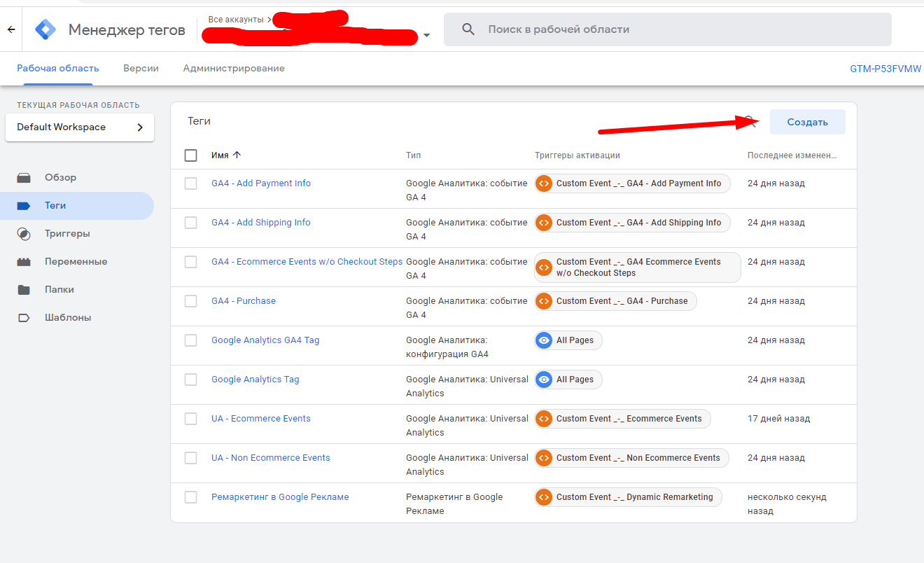Open the Ремаркетинг в Google Рекламе tag link
This screenshot has width=924, height=563.
[x=280, y=497]
